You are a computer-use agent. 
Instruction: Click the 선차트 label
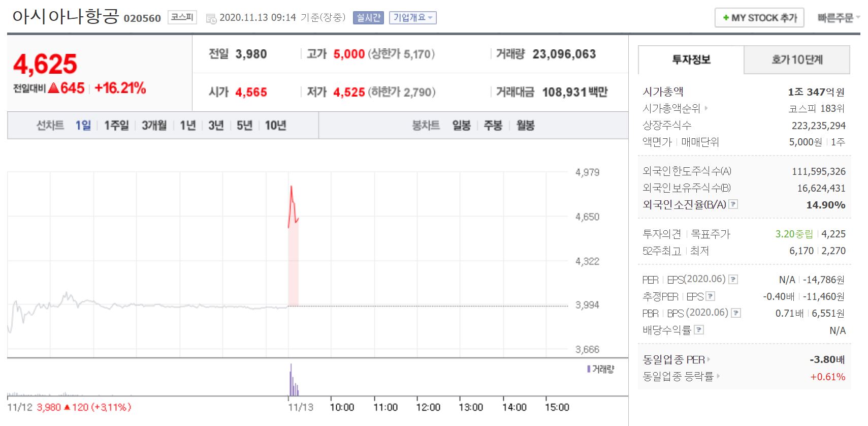click(x=50, y=125)
